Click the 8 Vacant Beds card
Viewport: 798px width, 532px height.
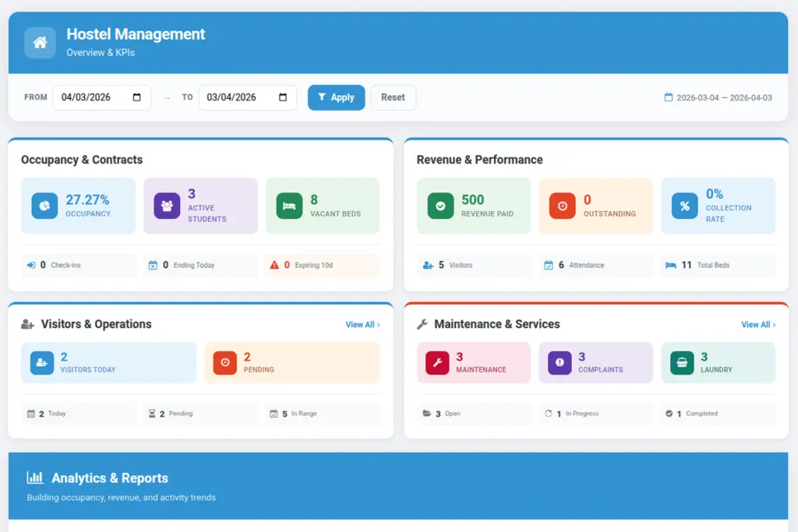323,206
